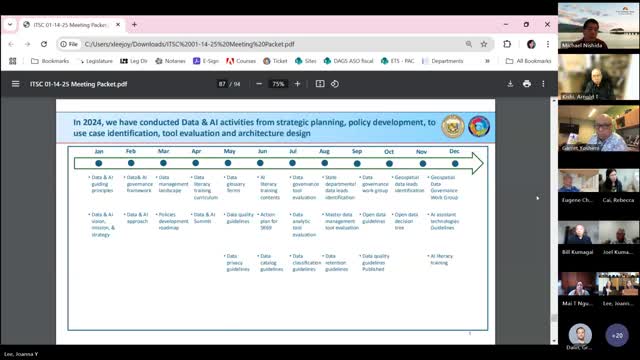The width and height of the screenshot is (640, 360).
Task: Open the DAGS ASO fiscal bookmark
Action: 349,61
